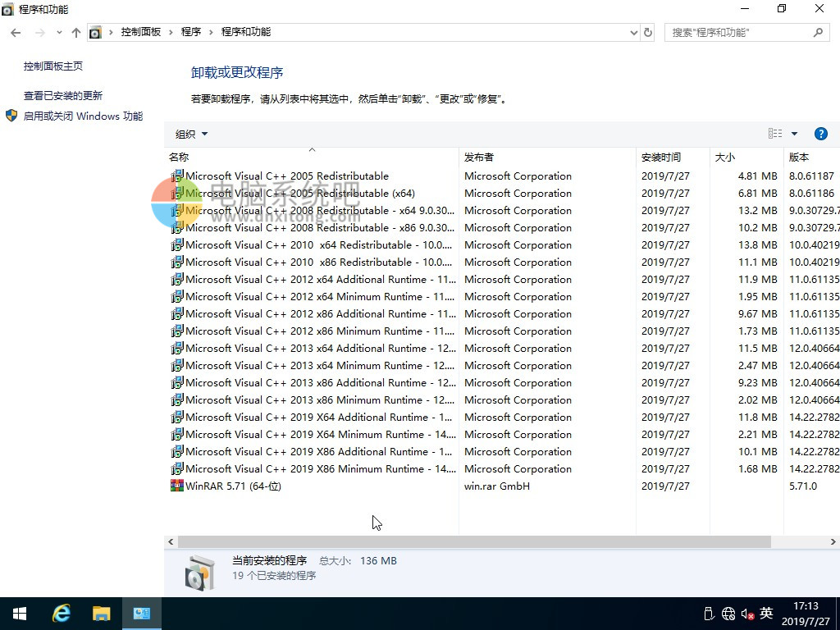Select Visual C++ 2010 x64 Redistributable icon
The width and height of the screenshot is (840, 630).
click(177, 244)
